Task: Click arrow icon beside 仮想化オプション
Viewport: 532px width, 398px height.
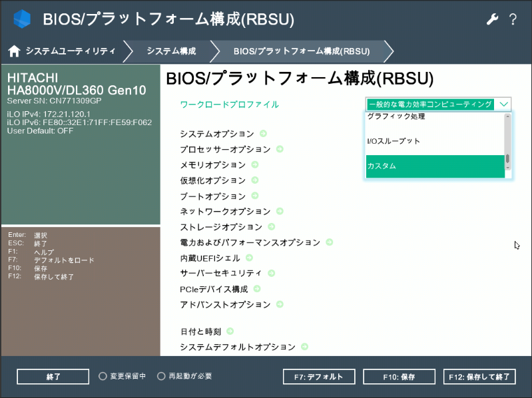Action: click(x=255, y=180)
